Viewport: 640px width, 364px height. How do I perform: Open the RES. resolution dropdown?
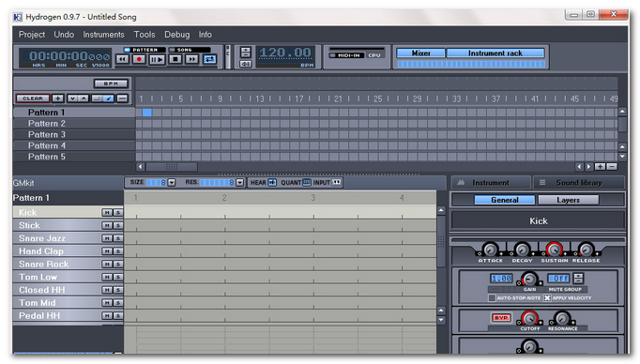(240, 182)
